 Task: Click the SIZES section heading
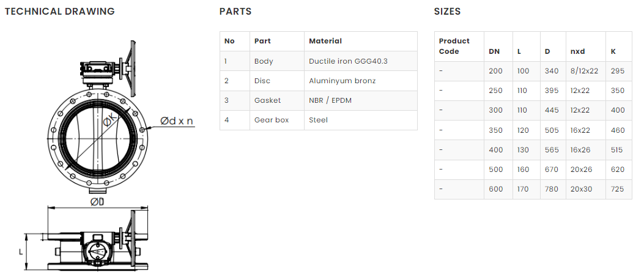click(447, 11)
